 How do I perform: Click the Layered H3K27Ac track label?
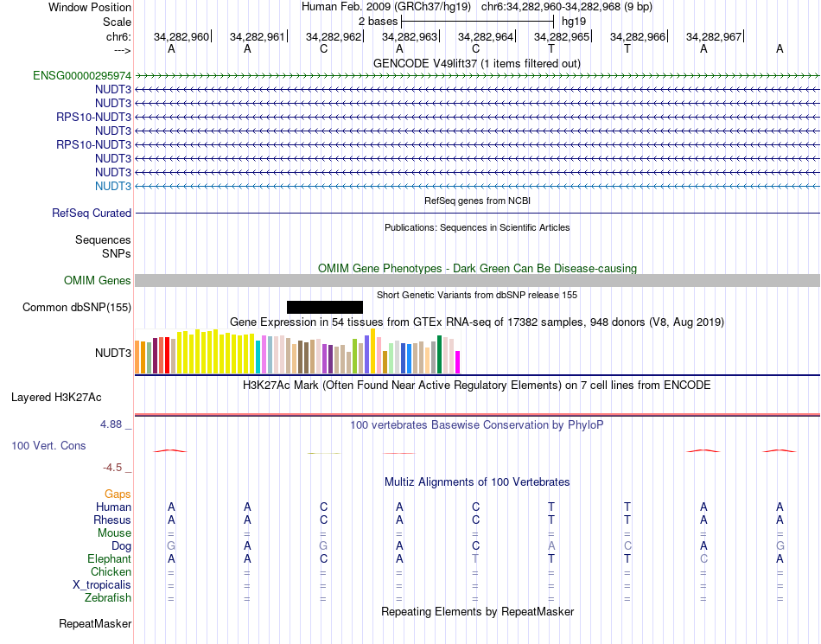[56, 398]
